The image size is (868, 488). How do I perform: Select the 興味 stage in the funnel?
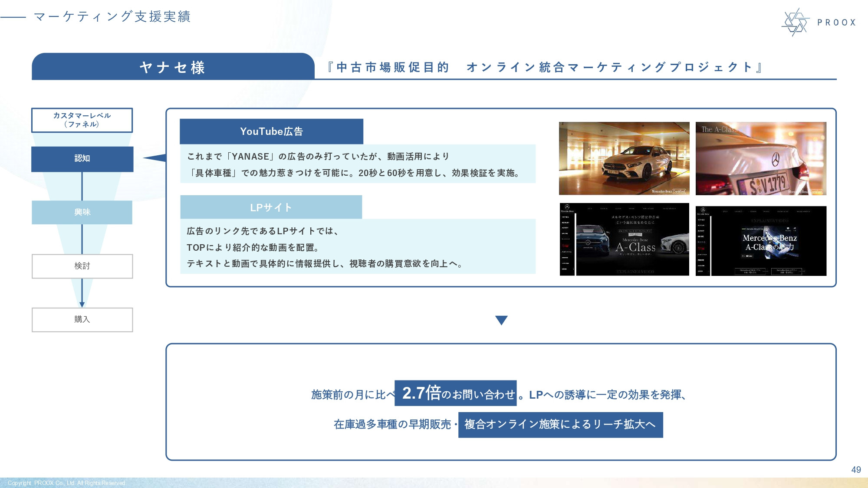tap(82, 213)
